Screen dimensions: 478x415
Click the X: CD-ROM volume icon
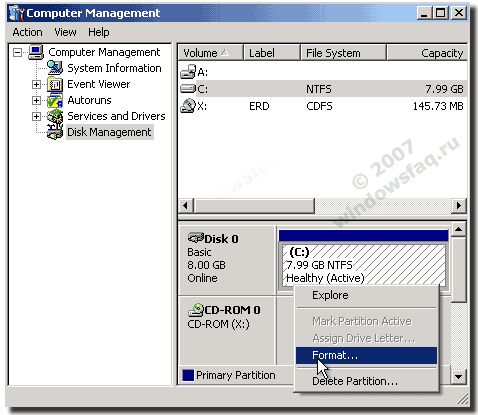click(x=188, y=106)
